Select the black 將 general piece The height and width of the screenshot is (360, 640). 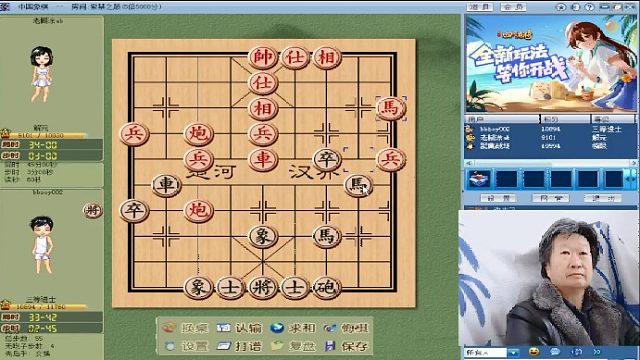[262, 287]
